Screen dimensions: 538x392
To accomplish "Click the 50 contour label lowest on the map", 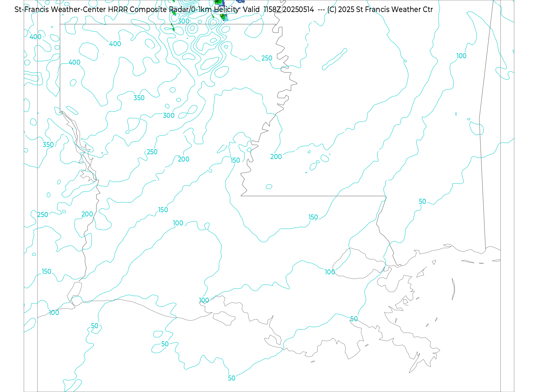I will 231,378.
